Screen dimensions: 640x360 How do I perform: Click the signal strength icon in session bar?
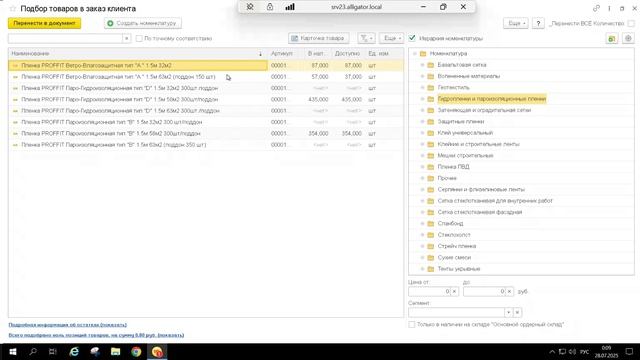pyautogui.click(x=290, y=7)
